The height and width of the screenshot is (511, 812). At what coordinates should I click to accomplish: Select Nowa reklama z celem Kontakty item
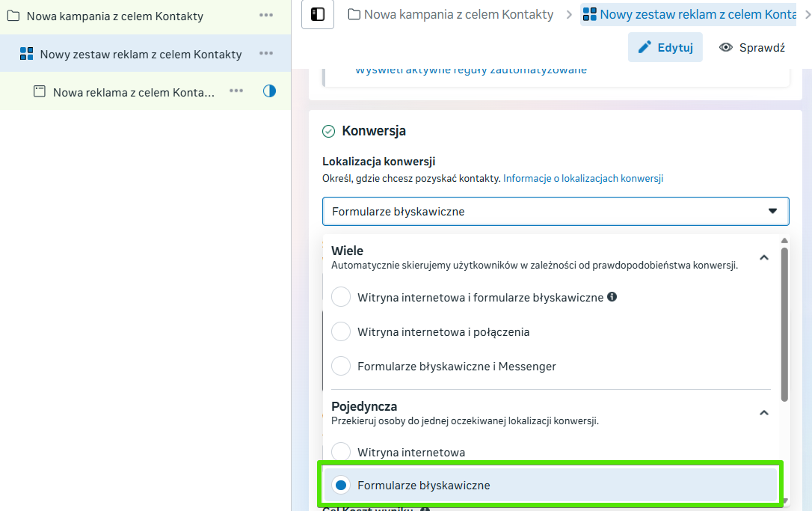pos(134,92)
